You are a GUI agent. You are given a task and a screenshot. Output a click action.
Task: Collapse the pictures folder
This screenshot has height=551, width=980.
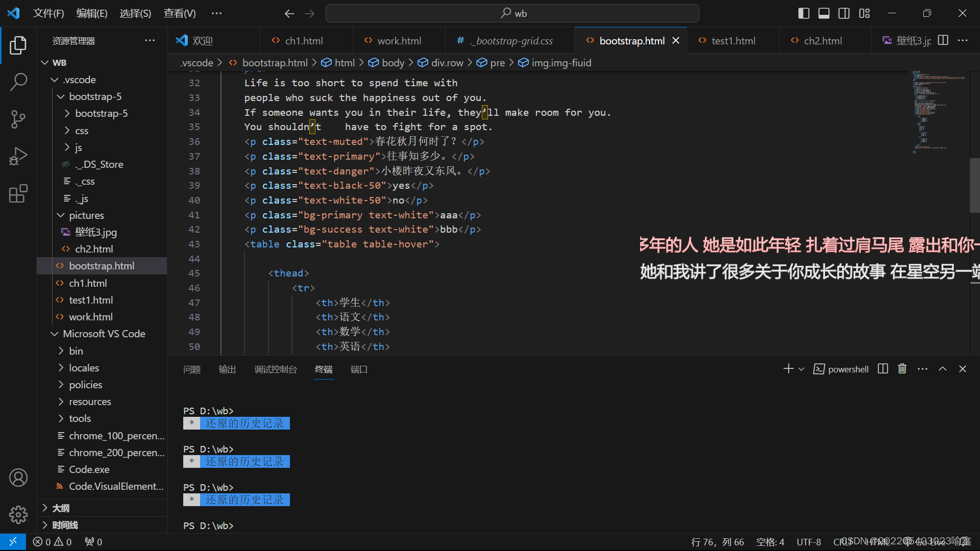tap(86, 215)
